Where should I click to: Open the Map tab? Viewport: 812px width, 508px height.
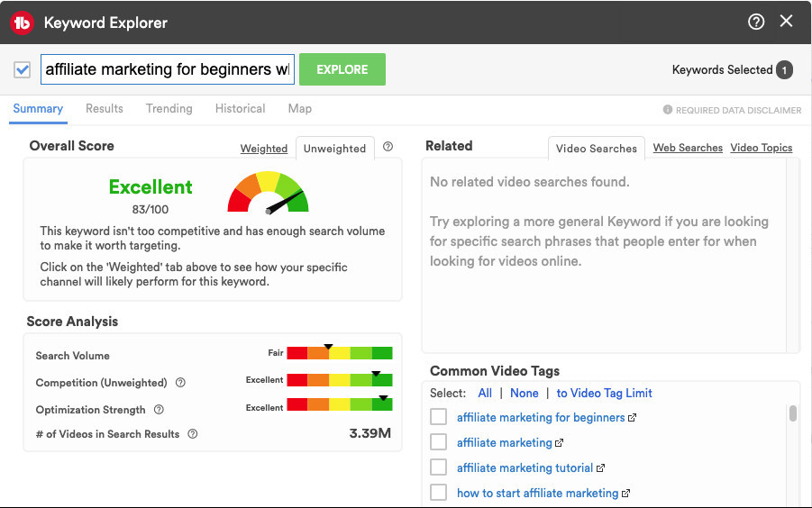coord(300,109)
